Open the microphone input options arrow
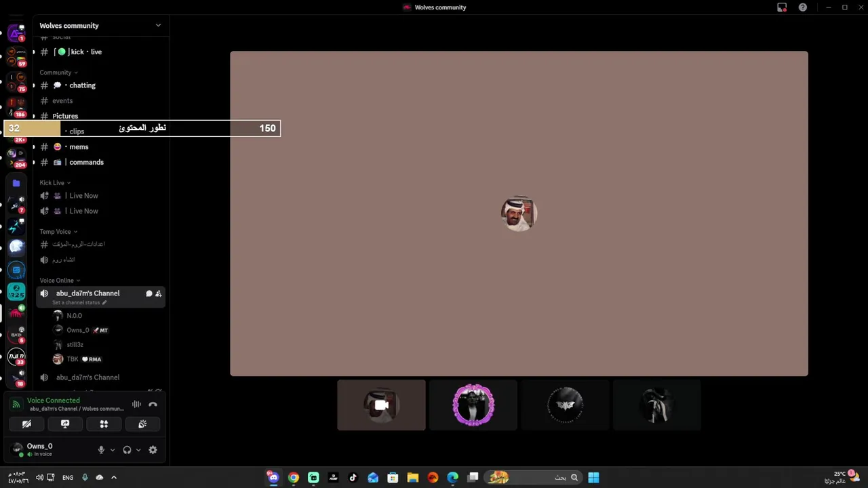The width and height of the screenshot is (868, 488). pos(113,449)
